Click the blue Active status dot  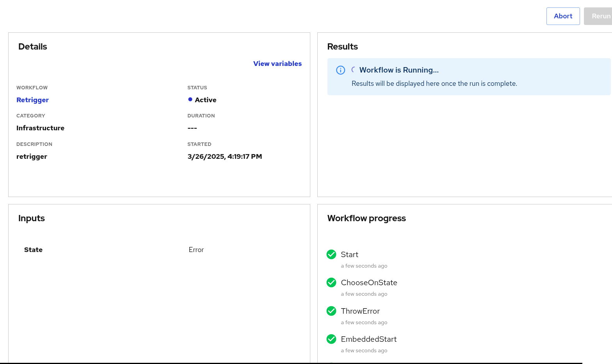coord(190,99)
